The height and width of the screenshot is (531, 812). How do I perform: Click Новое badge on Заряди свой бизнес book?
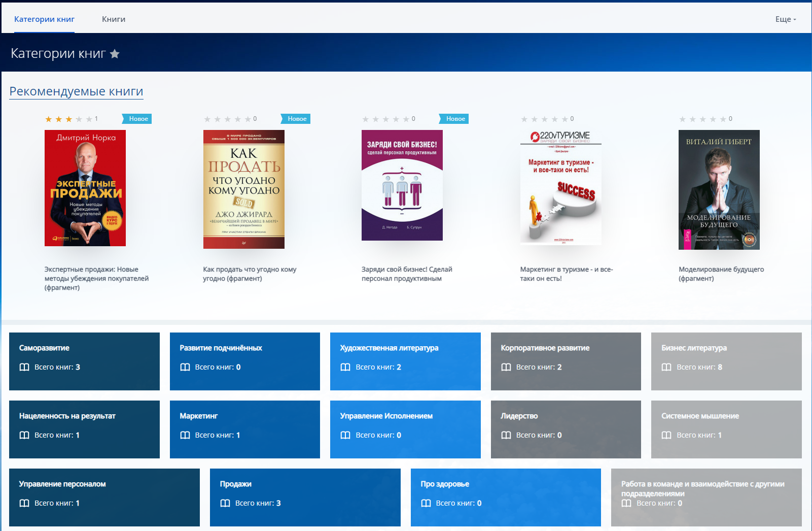tap(454, 119)
